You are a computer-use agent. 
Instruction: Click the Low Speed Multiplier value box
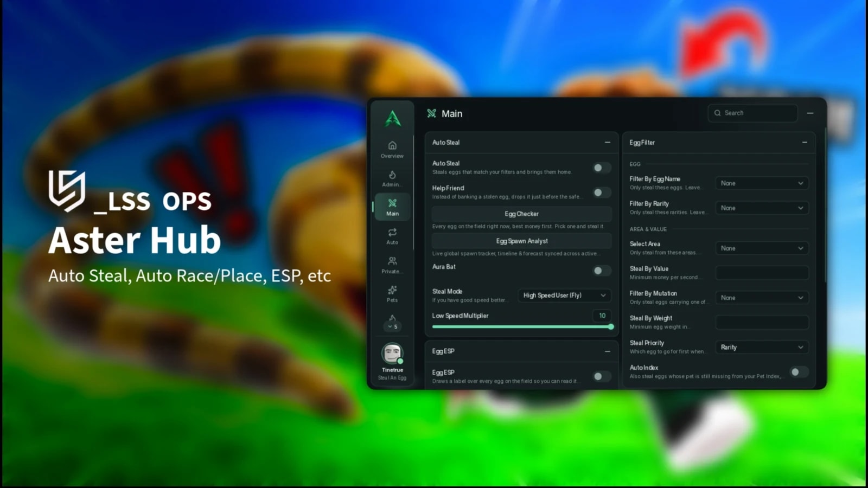point(602,316)
